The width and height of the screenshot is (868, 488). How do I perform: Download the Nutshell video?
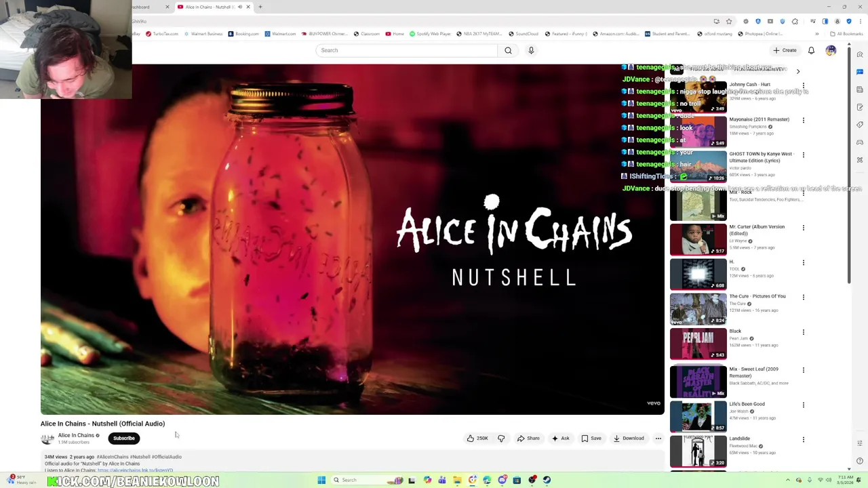click(x=629, y=439)
